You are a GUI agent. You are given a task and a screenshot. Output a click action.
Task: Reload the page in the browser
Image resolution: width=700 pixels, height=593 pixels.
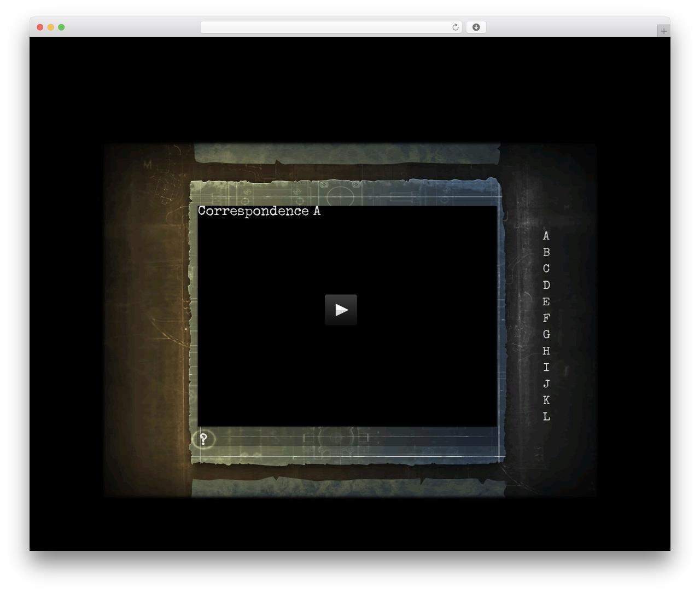455,27
